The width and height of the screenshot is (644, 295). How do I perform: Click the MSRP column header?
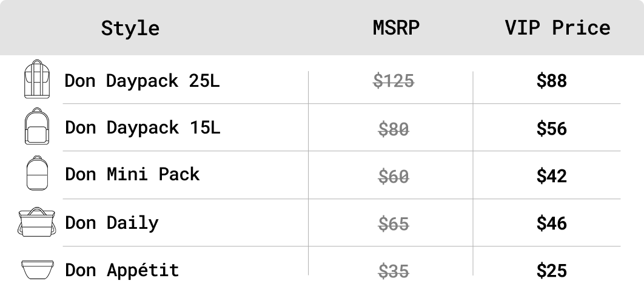point(396,27)
